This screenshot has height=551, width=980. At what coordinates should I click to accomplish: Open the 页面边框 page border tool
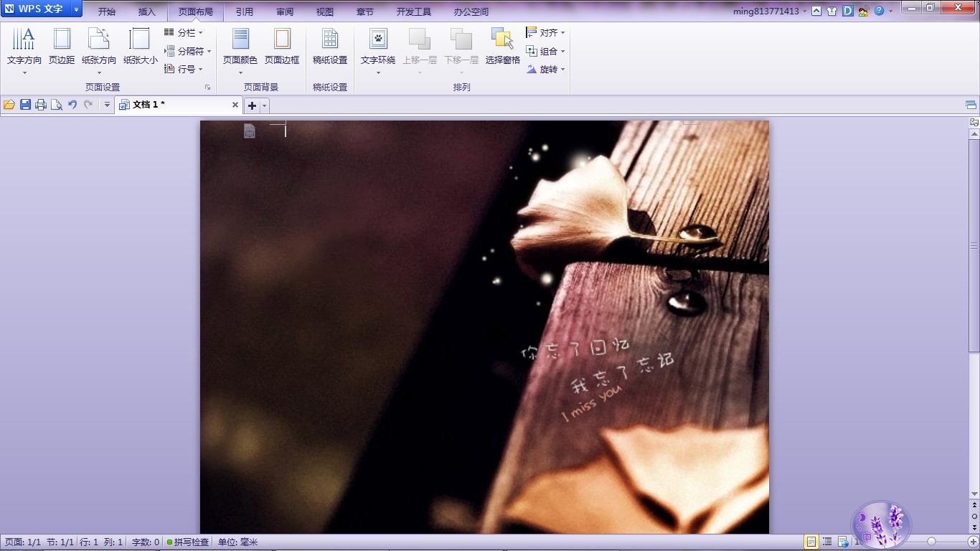pyautogui.click(x=282, y=47)
